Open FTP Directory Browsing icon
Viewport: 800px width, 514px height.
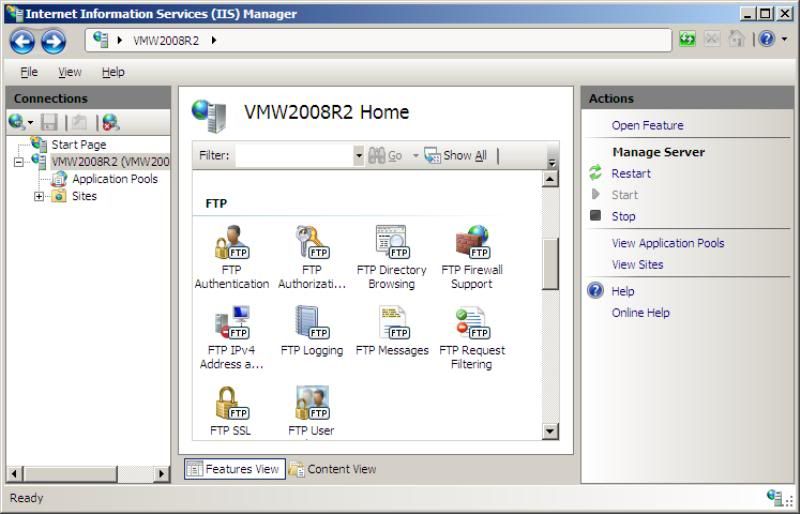391,242
